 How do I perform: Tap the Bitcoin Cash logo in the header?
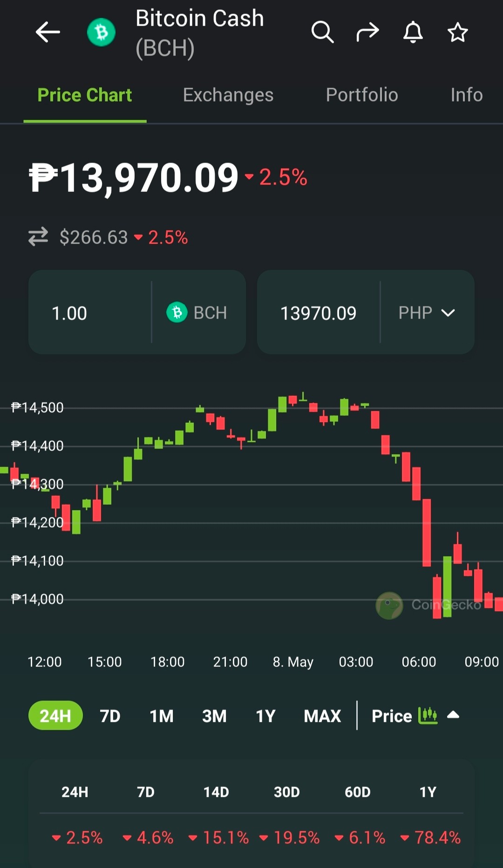pos(101,32)
